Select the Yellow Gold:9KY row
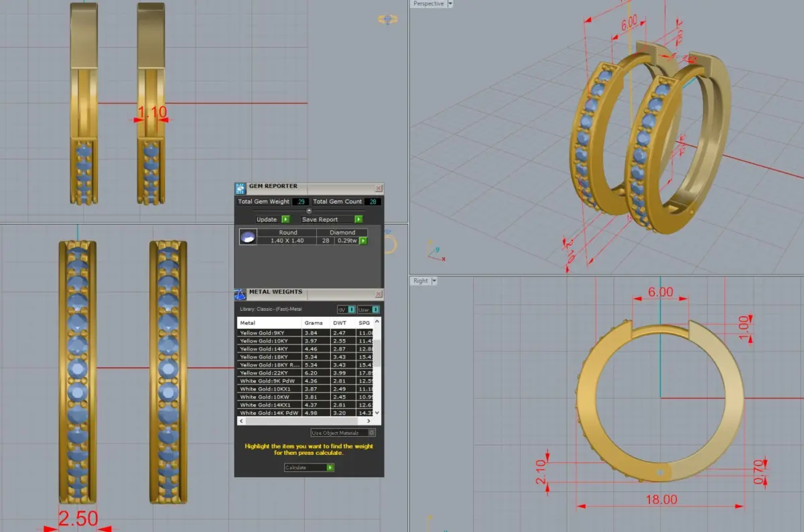Screen dimensions: 804x532 click(x=306, y=332)
